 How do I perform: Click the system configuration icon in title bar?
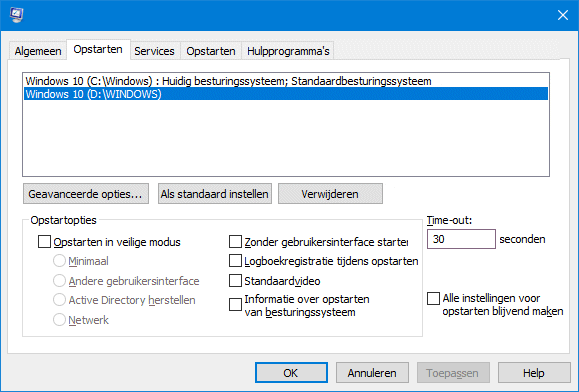[x=16, y=15]
